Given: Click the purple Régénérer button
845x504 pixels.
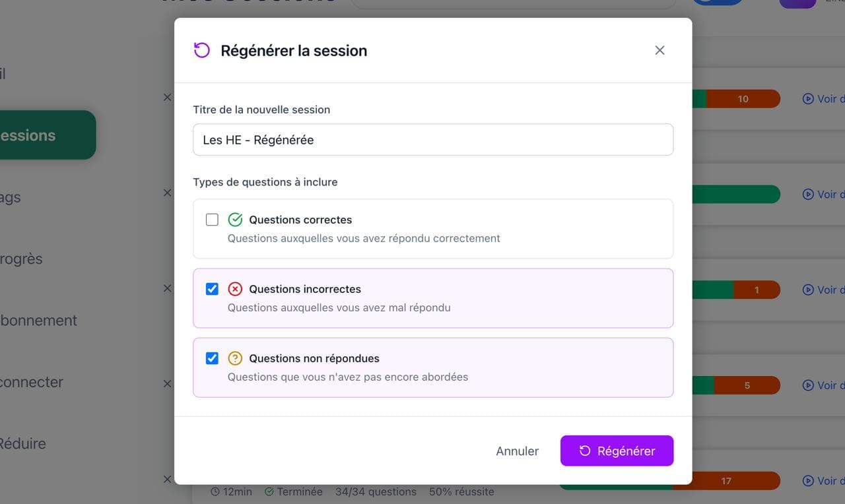Looking at the screenshot, I should pyautogui.click(x=616, y=451).
